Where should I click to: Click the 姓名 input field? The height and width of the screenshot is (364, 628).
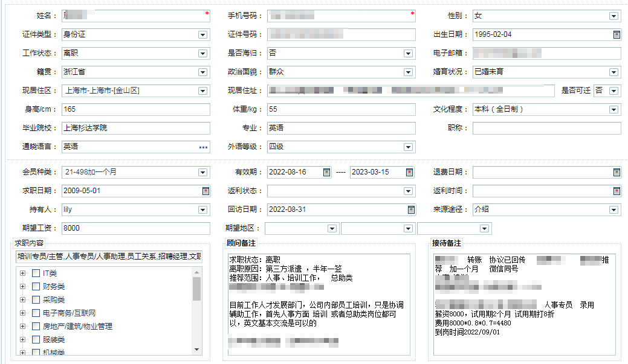[x=136, y=16]
